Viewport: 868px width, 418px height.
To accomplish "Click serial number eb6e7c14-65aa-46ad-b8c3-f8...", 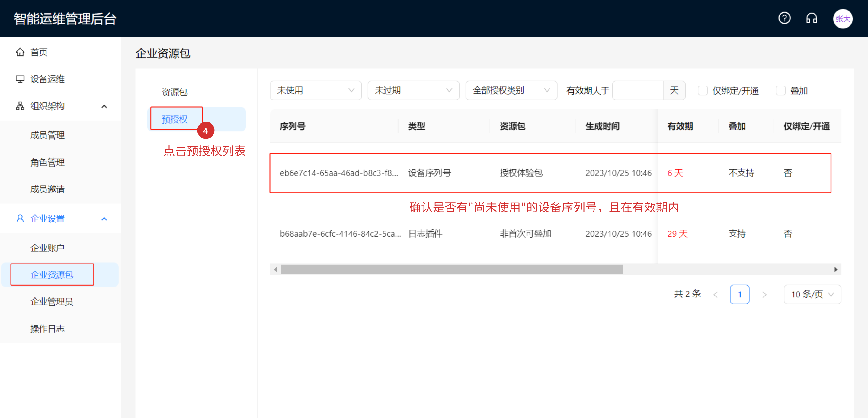I will [x=339, y=173].
